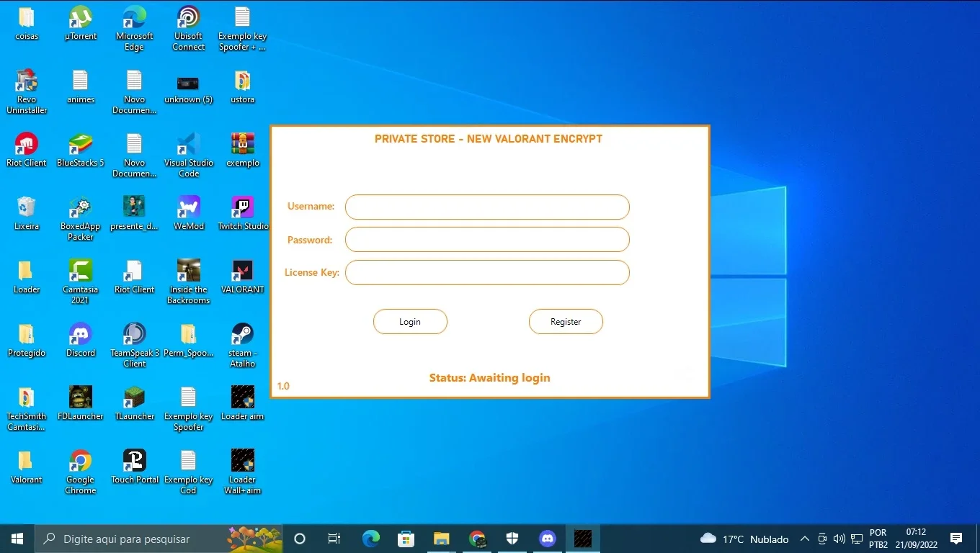Open the Windows Start menu
Screen dimensions: 980x553
[x=17, y=539]
